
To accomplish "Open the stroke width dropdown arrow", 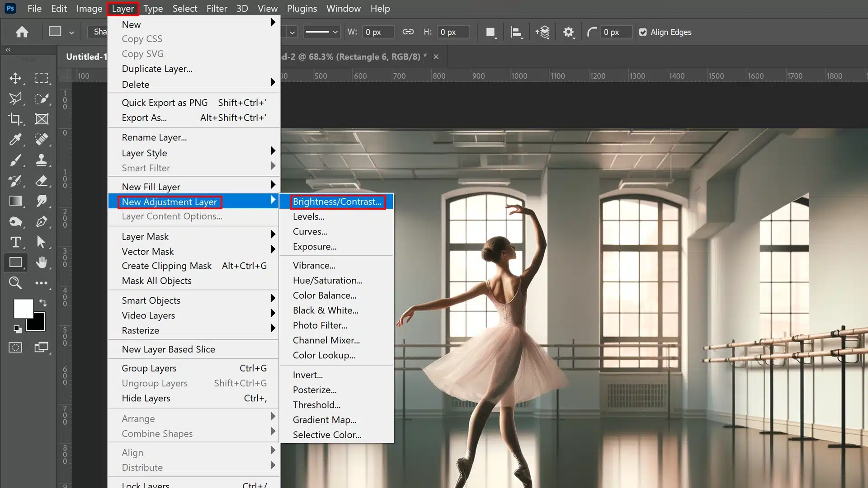I will (x=292, y=32).
